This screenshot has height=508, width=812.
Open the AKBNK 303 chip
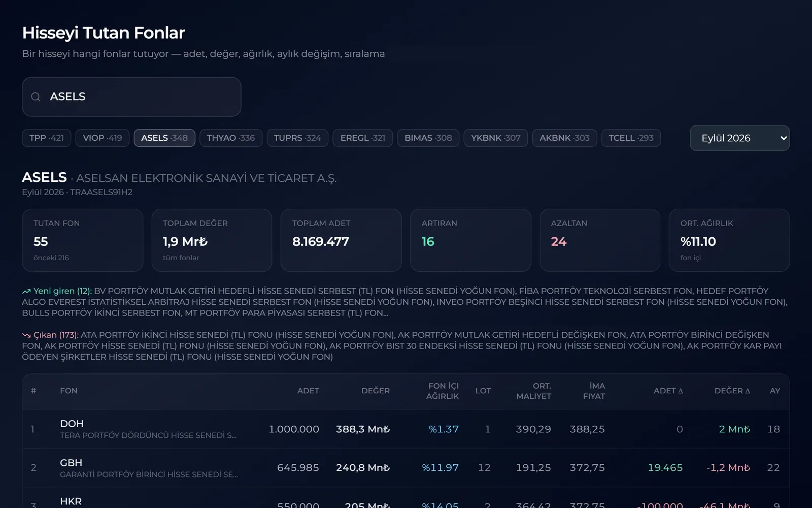point(564,138)
